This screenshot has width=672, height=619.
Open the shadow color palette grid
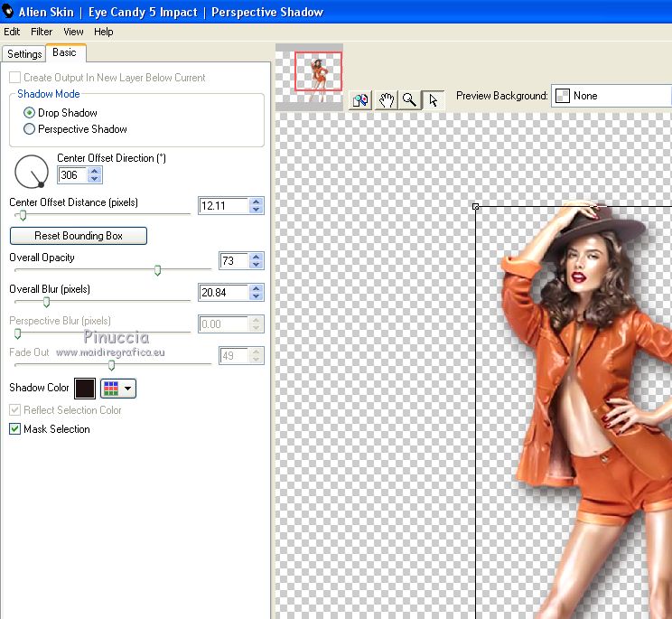(x=118, y=389)
